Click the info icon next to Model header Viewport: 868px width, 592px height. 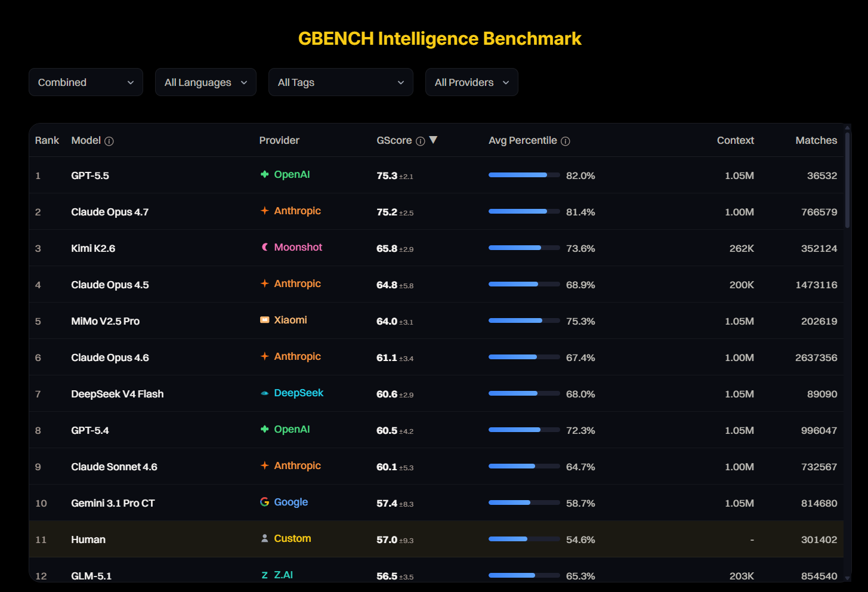click(109, 141)
